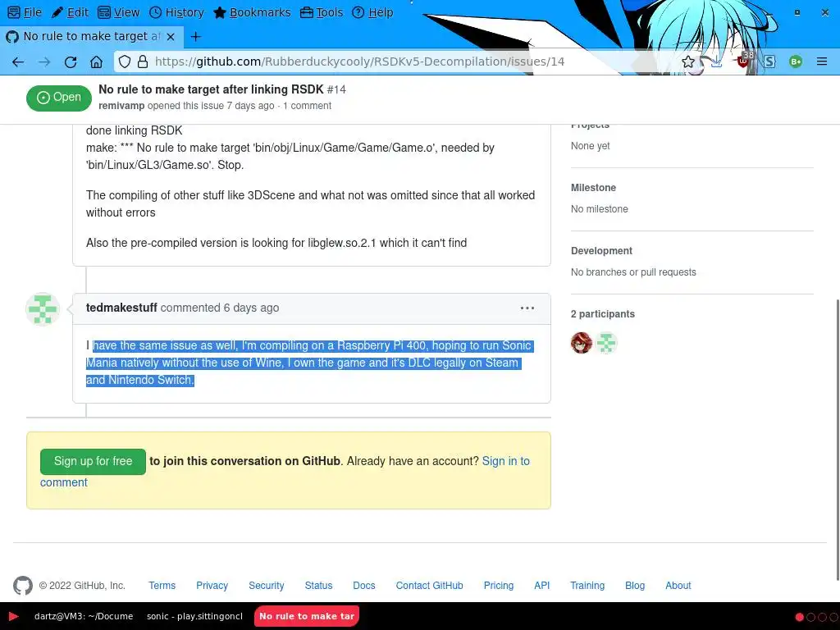Screen dimensions: 840x630
Task: Open a new browser tab
Action: point(196,36)
